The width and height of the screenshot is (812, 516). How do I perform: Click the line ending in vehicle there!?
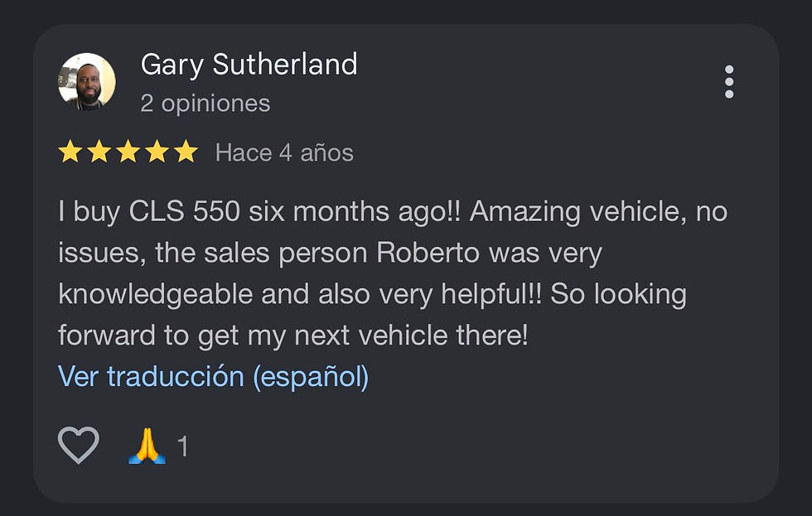pos(293,335)
